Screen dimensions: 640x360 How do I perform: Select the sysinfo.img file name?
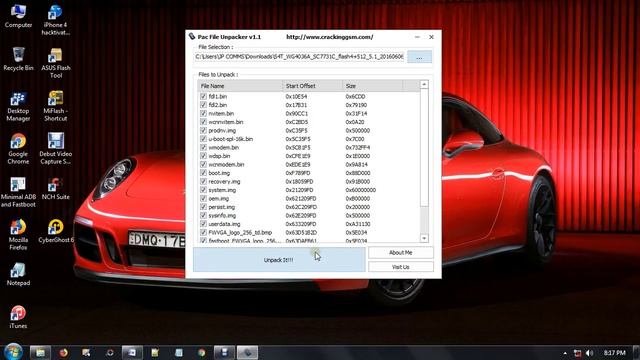(222, 216)
